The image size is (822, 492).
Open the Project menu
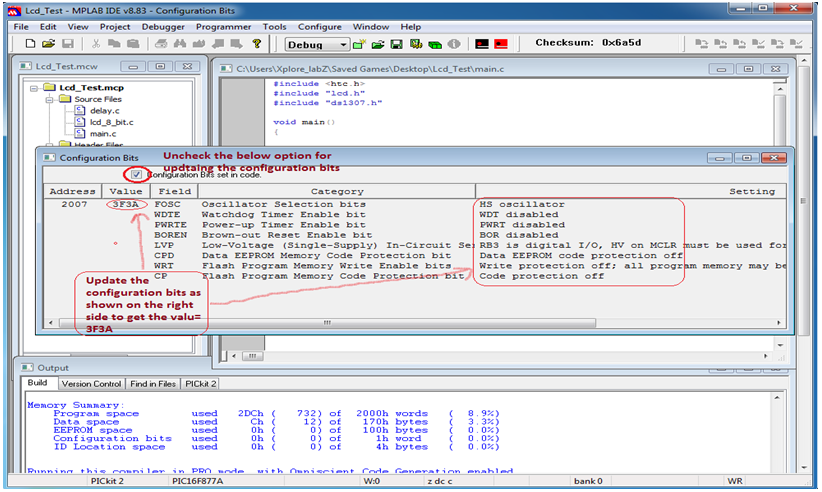pyautogui.click(x=115, y=27)
